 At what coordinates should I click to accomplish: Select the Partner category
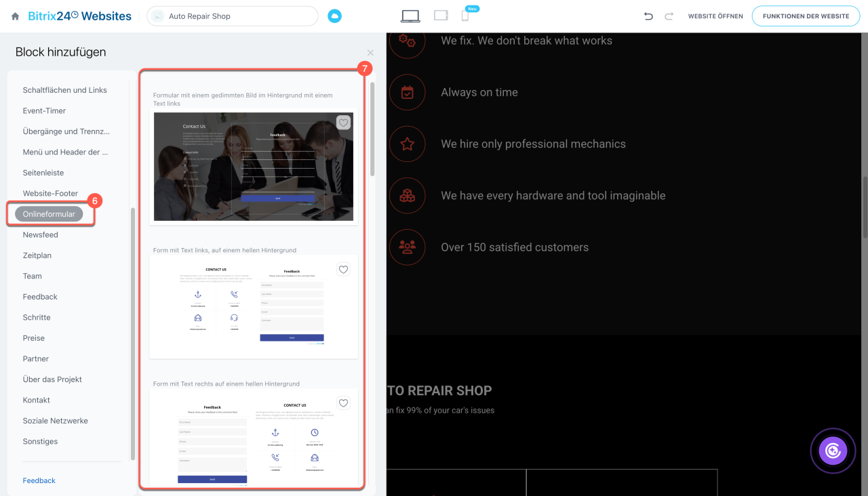click(x=36, y=359)
